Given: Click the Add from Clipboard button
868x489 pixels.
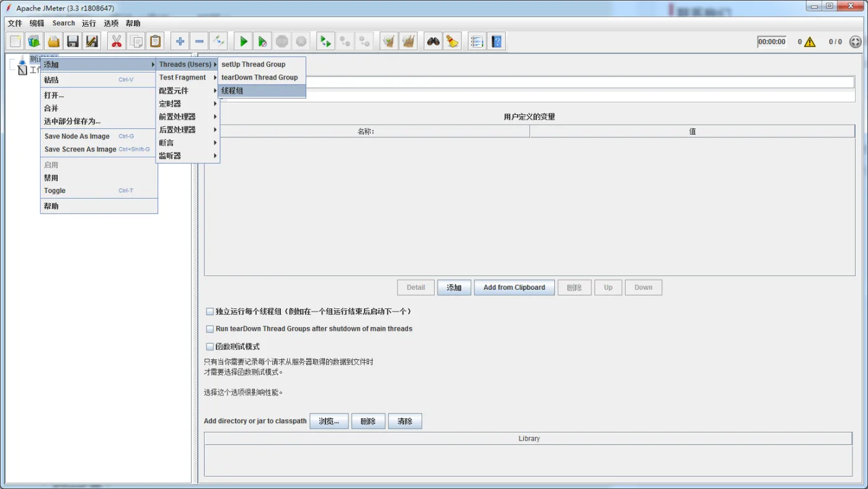Looking at the screenshot, I should 514,287.
